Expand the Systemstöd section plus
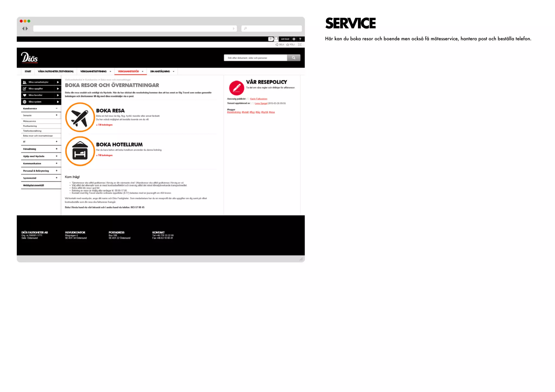Viewport: 555px width, 392px height. [57, 178]
